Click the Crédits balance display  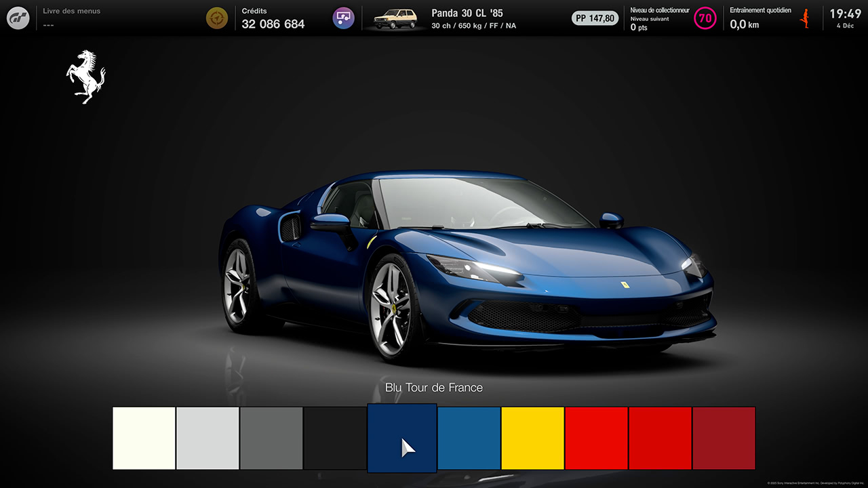pos(273,18)
